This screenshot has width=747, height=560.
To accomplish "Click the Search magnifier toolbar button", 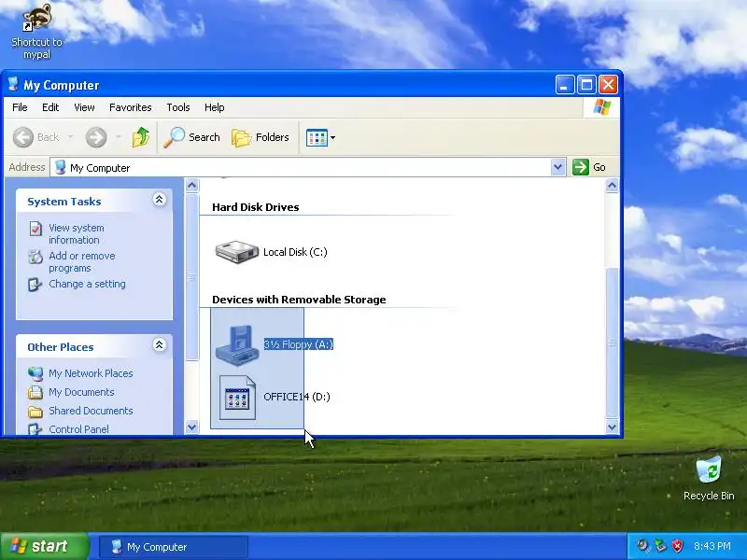I will tap(191, 137).
